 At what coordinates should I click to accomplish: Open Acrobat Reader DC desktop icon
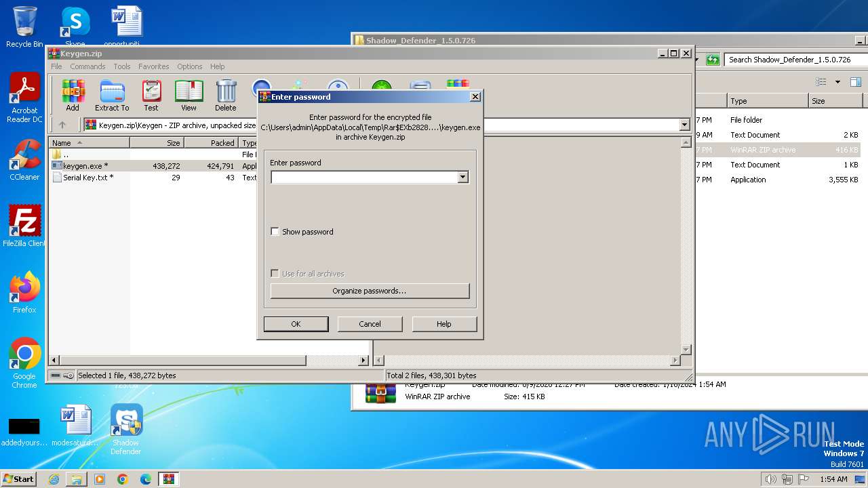24,98
